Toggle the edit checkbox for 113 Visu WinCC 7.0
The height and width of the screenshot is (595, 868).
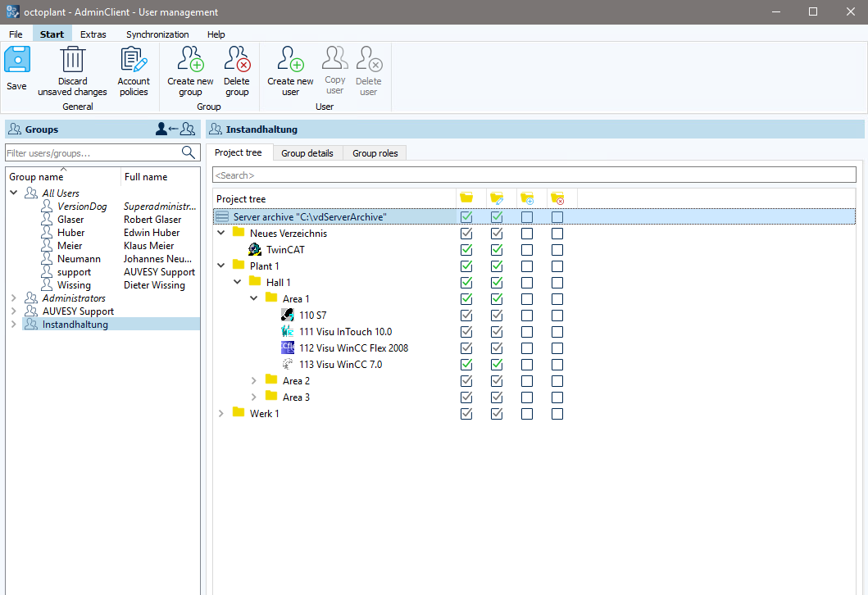(497, 364)
